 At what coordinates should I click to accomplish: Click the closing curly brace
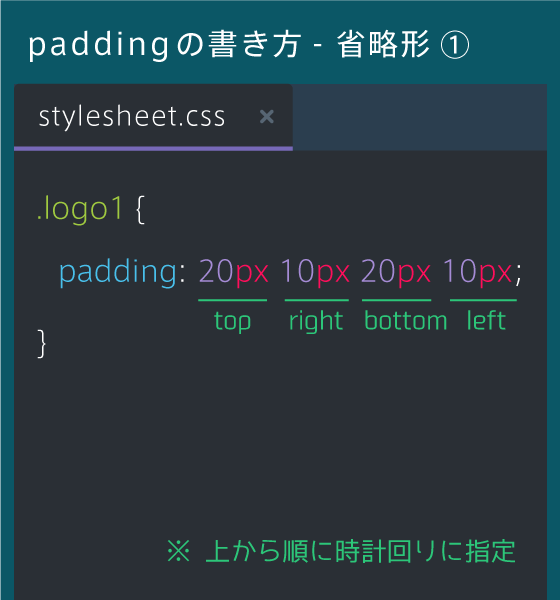[42, 344]
